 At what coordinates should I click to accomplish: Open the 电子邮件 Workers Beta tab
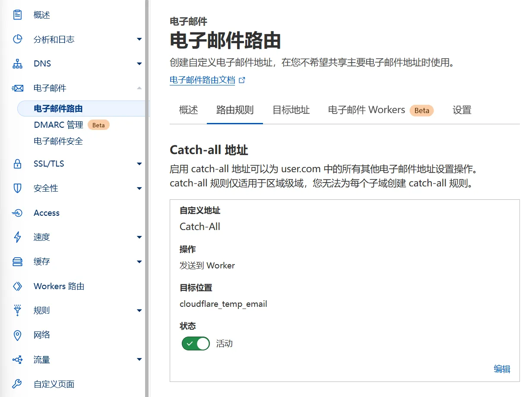pos(366,110)
